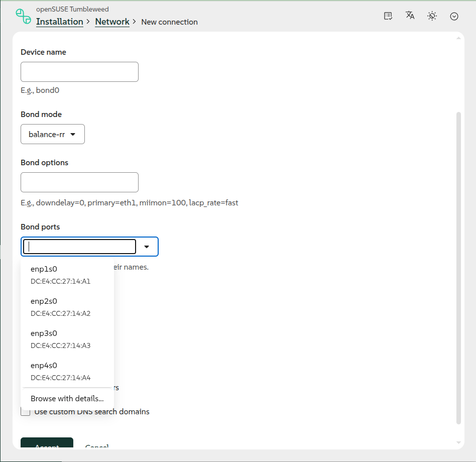Choose Browse with details... option

[x=67, y=399]
